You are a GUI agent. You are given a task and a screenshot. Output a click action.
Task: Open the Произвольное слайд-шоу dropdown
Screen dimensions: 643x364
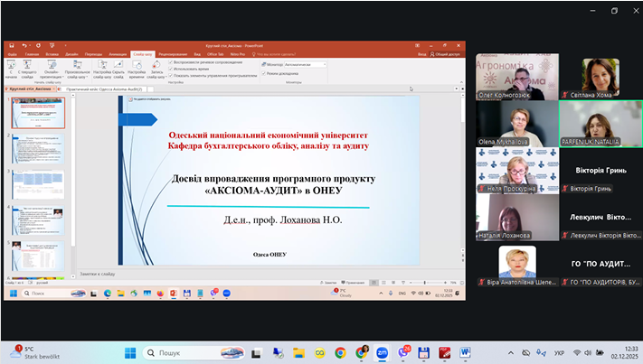click(77, 70)
